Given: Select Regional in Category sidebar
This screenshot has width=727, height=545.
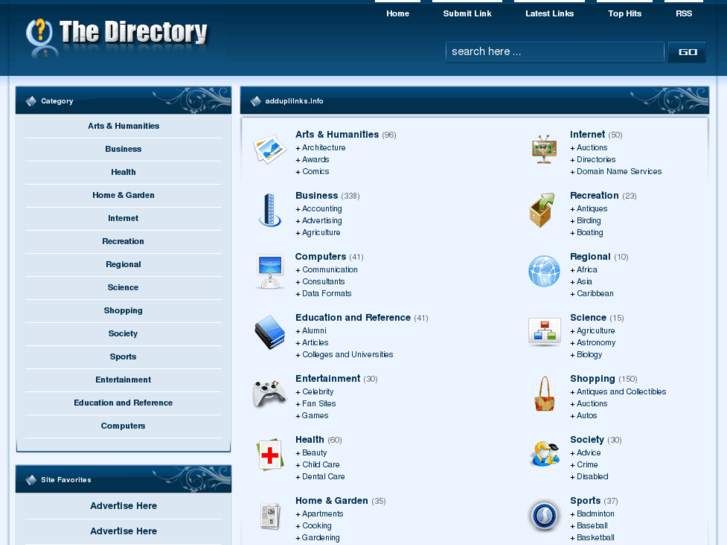Looking at the screenshot, I should pos(123,264).
